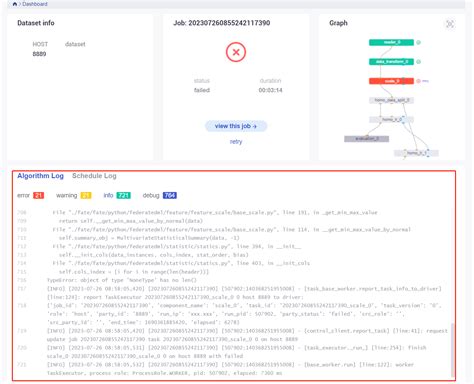Select the red scale_0 graph node

(391, 81)
